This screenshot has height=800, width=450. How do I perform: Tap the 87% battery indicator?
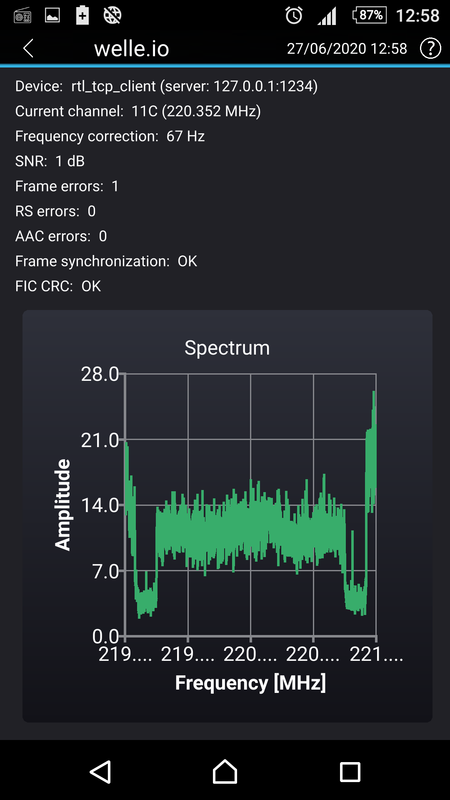[x=369, y=16]
